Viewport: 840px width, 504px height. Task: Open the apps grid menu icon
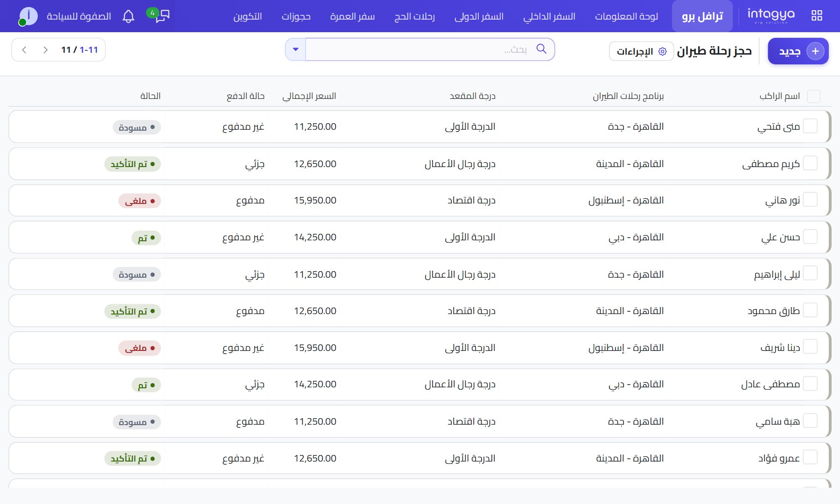pyautogui.click(x=817, y=15)
